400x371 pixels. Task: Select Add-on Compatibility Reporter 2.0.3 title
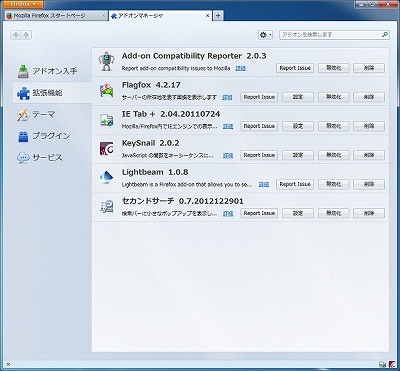click(194, 56)
